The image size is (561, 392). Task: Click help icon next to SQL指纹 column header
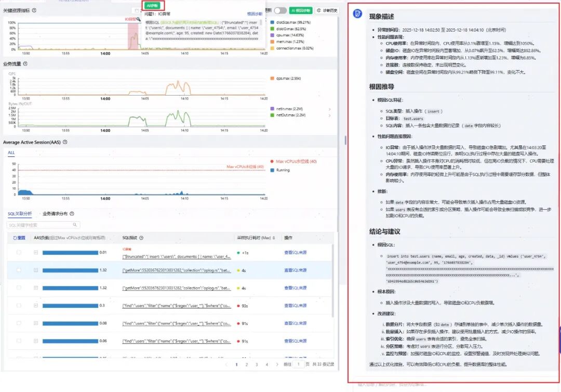(x=141, y=238)
